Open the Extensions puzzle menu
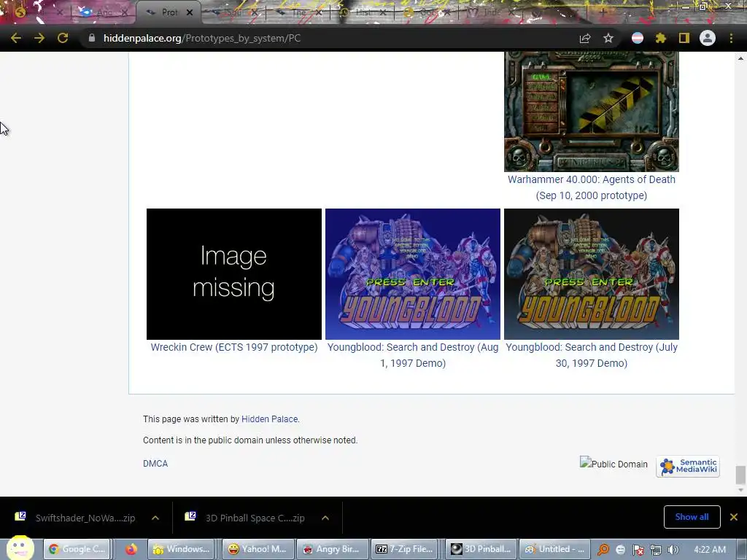The image size is (747, 560). point(661,38)
